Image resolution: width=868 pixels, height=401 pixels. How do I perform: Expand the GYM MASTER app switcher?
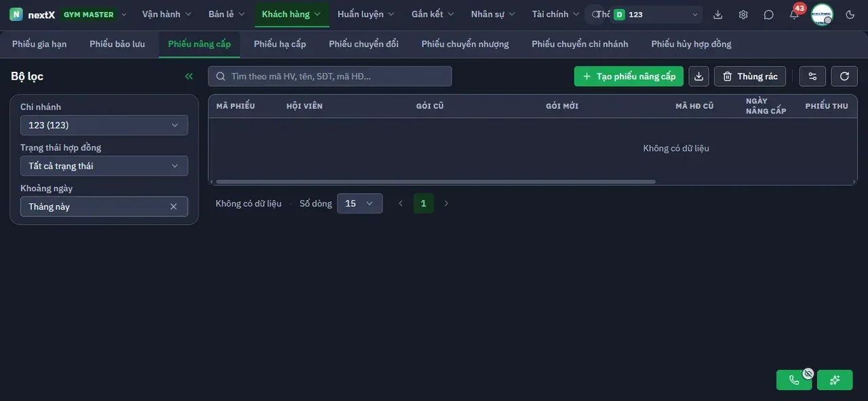tap(93, 14)
